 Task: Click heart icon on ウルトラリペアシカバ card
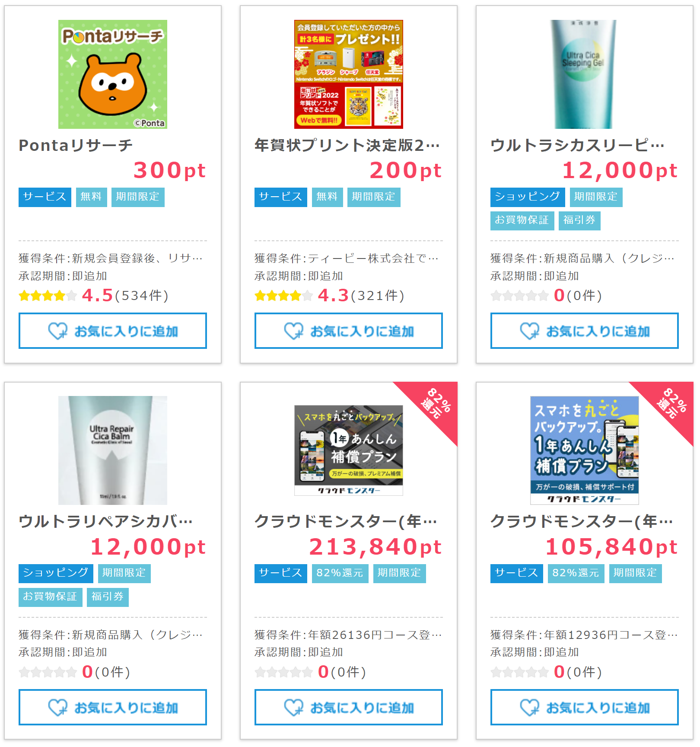[57, 708]
